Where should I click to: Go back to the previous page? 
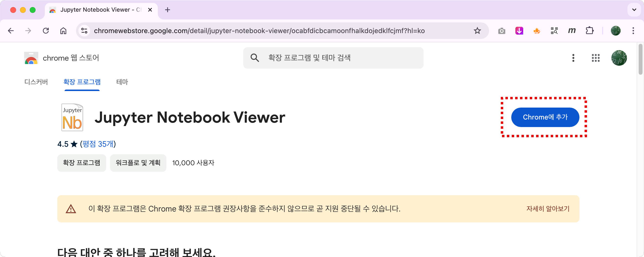point(11,31)
